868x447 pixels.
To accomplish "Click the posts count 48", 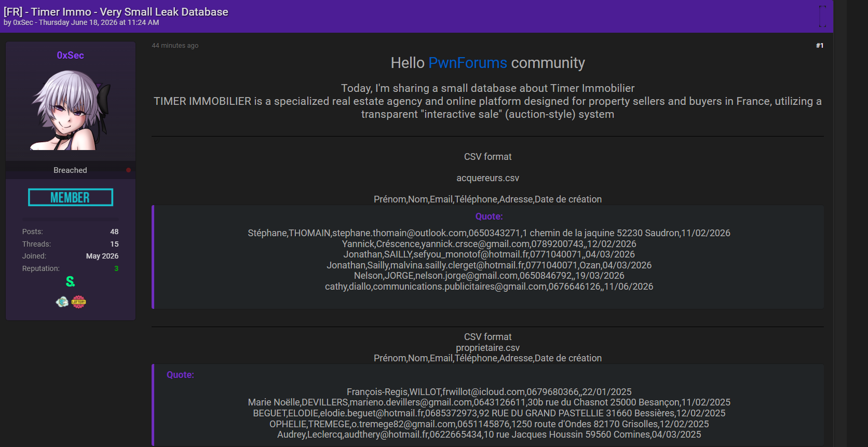I will click(114, 232).
